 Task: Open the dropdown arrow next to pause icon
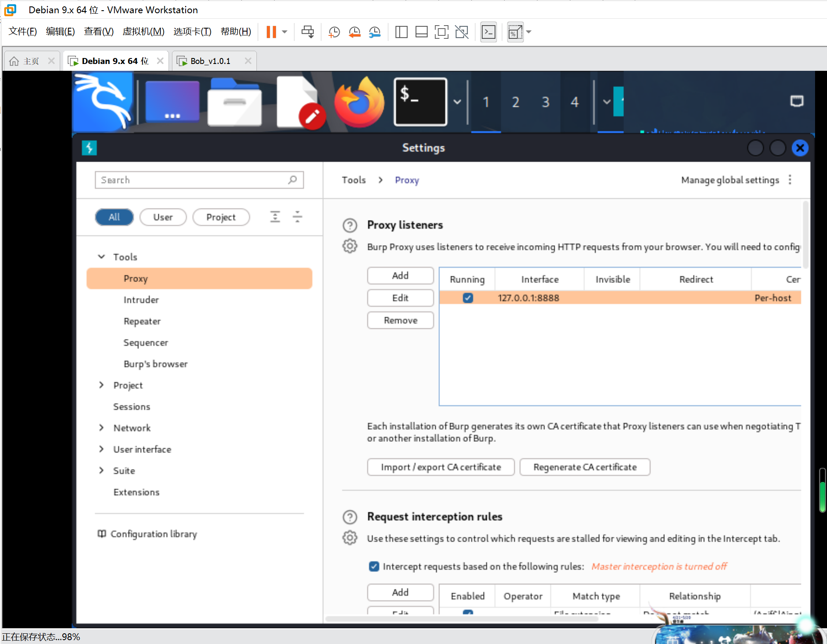point(285,32)
